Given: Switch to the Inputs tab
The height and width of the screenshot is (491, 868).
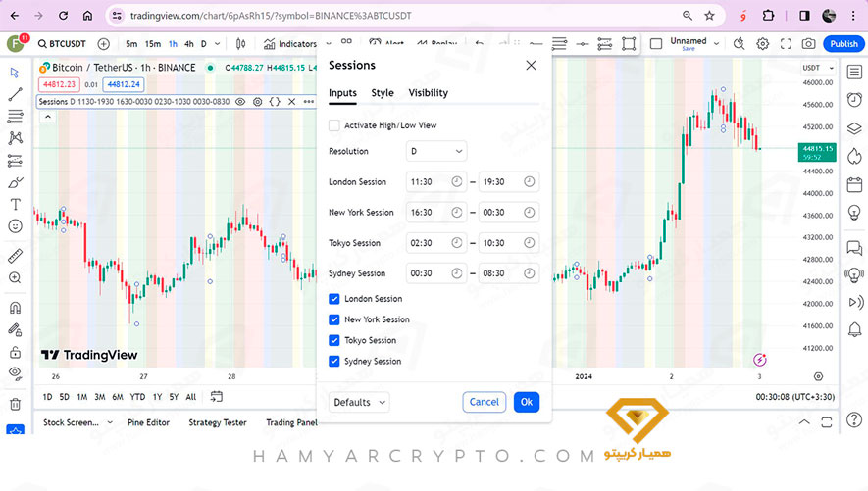Looking at the screenshot, I should (342, 93).
